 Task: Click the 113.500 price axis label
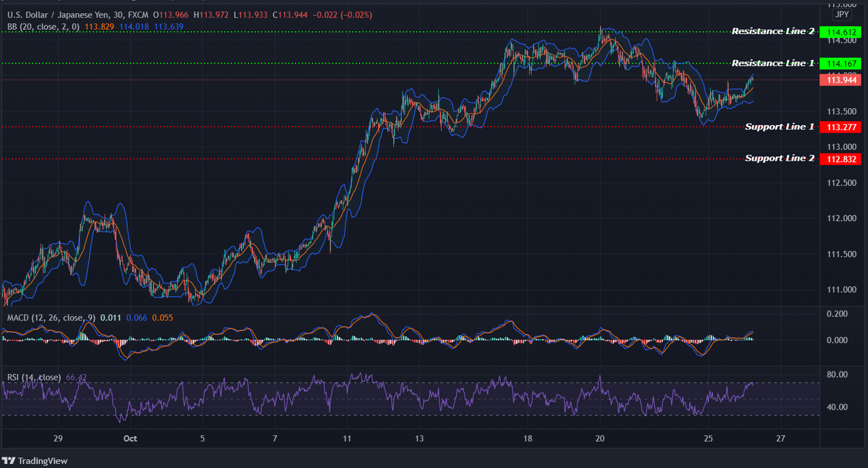[841, 111]
